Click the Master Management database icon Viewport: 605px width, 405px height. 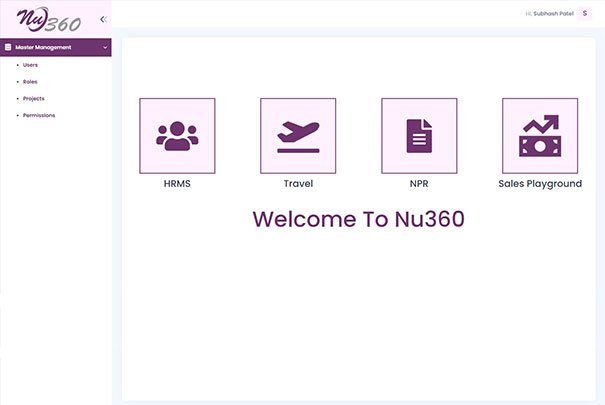click(x=8, y=47)
